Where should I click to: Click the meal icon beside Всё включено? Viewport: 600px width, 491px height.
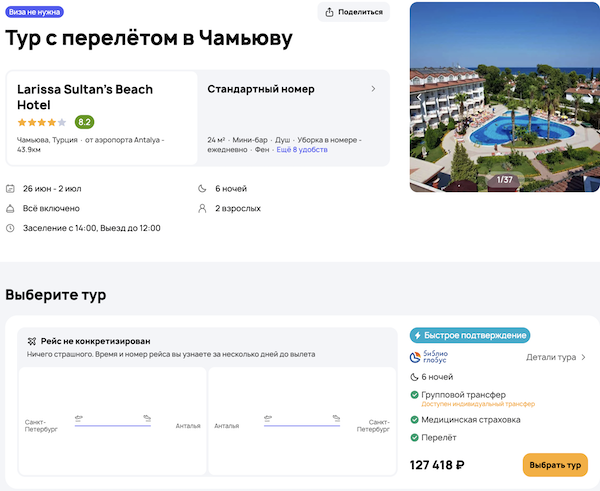(x=11, y=208)
